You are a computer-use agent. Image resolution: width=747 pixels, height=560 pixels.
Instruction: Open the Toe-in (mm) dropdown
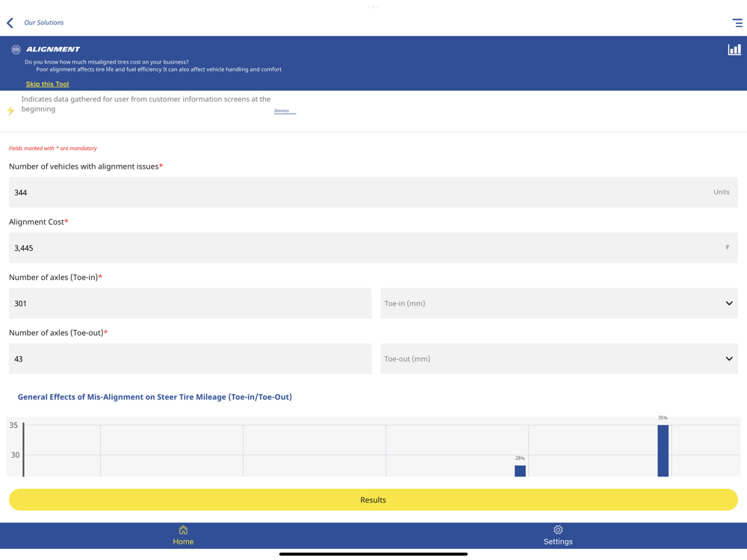(x=559, y=303)
